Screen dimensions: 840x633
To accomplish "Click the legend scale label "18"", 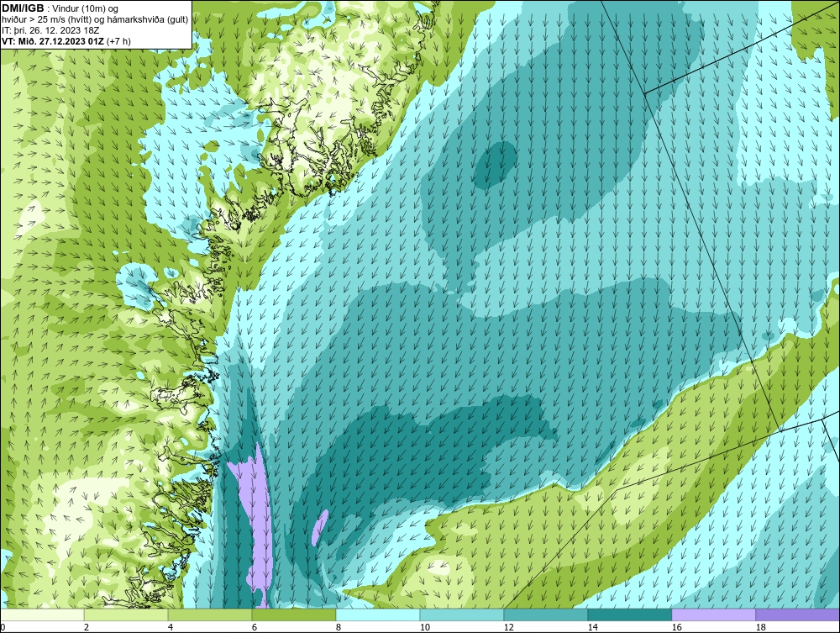I will pyautogui.click(x=760, y=627).
